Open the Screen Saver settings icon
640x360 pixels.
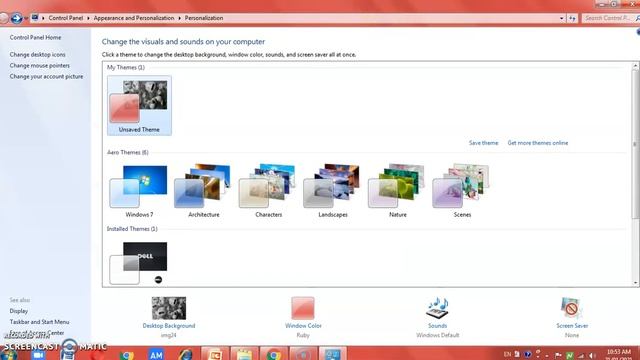(x=572, y=308)
